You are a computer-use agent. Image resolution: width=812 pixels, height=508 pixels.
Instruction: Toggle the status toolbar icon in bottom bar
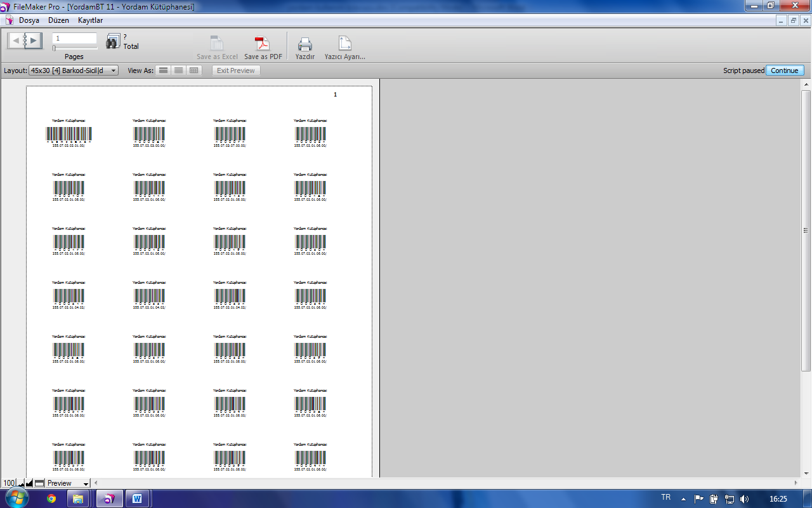(39, 483)
